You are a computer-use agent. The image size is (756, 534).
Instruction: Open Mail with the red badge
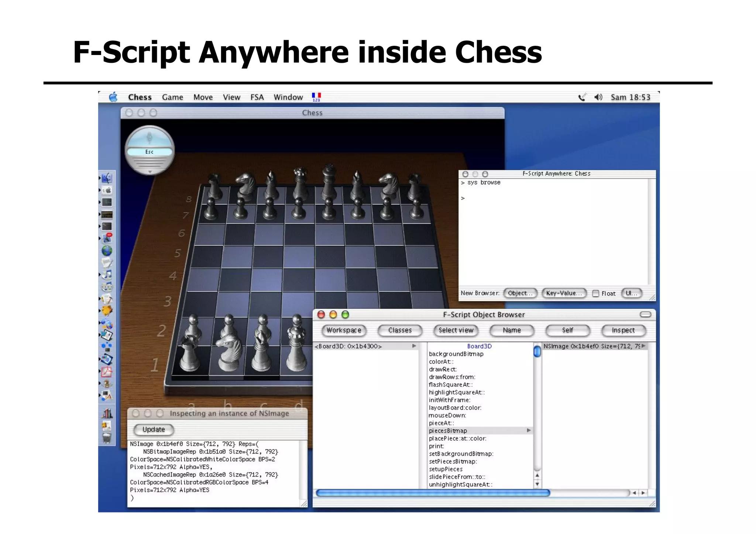[107, 238]
